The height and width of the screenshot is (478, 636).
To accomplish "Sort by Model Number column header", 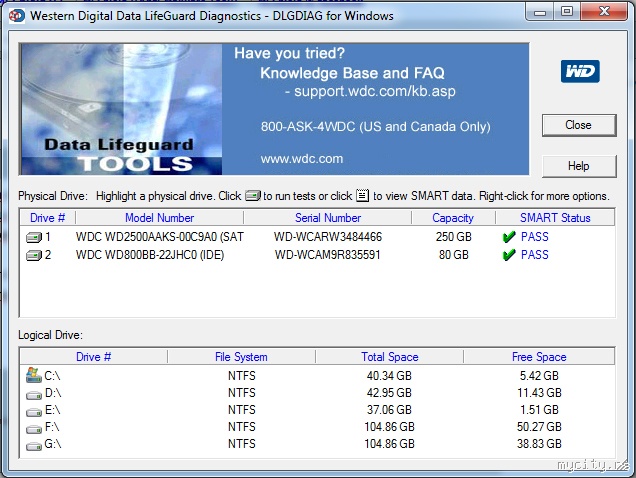I will click(x=159, y=218).
